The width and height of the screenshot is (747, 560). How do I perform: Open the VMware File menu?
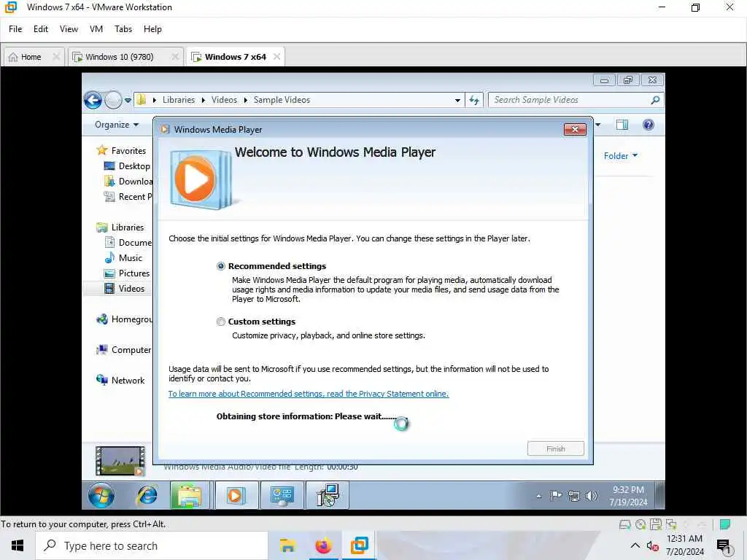[x=15, y=29]
